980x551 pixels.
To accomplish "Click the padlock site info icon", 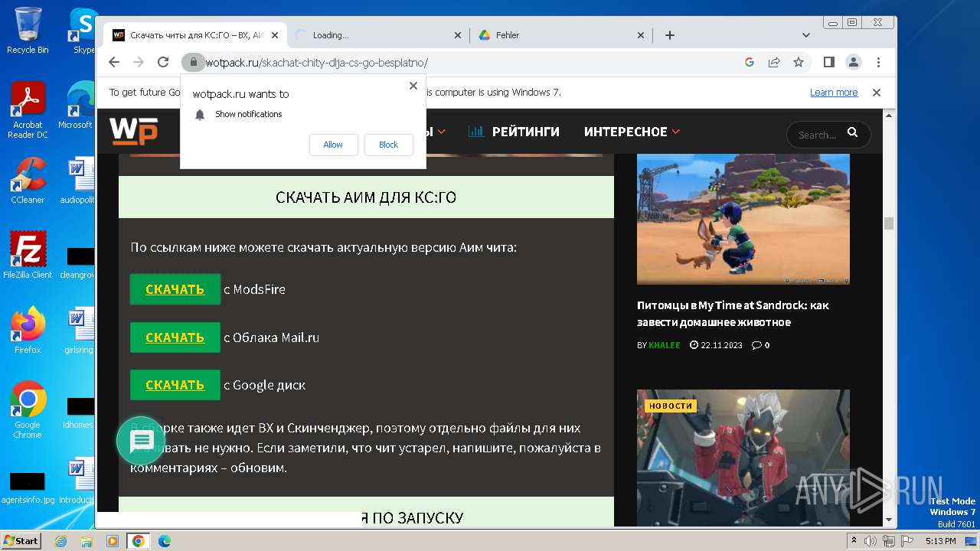I will 194,62.
